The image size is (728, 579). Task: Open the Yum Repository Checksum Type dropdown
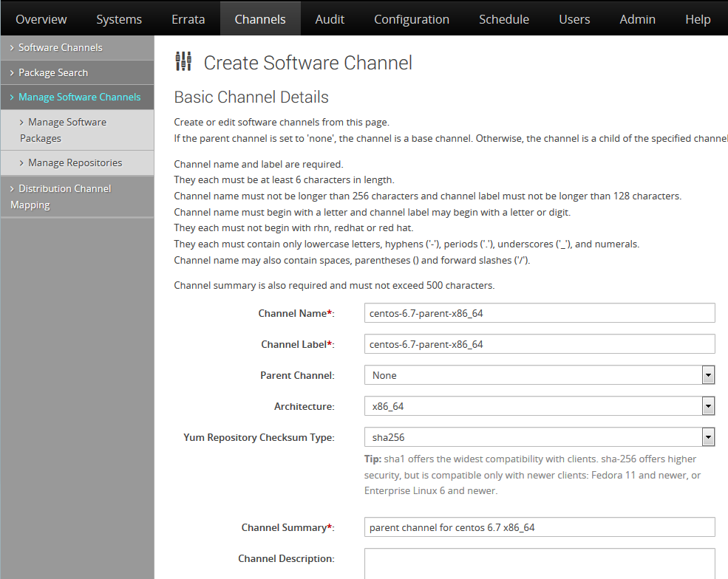(x=540, y=437)
